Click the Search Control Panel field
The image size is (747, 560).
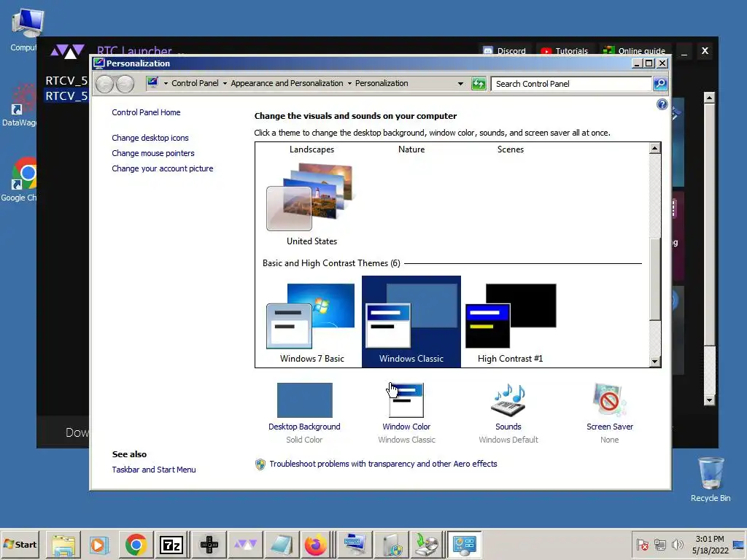pyautogui.click(x=570, y=84)
